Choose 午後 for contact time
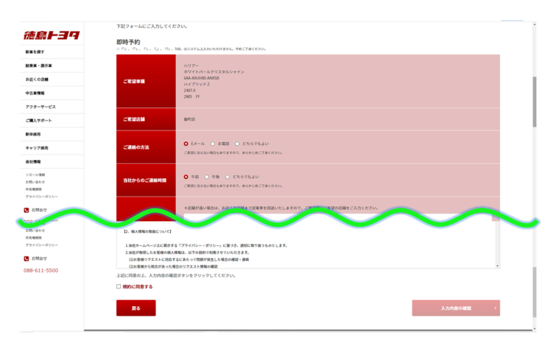Viewport: 543px width, 361px height. point(207,177)
